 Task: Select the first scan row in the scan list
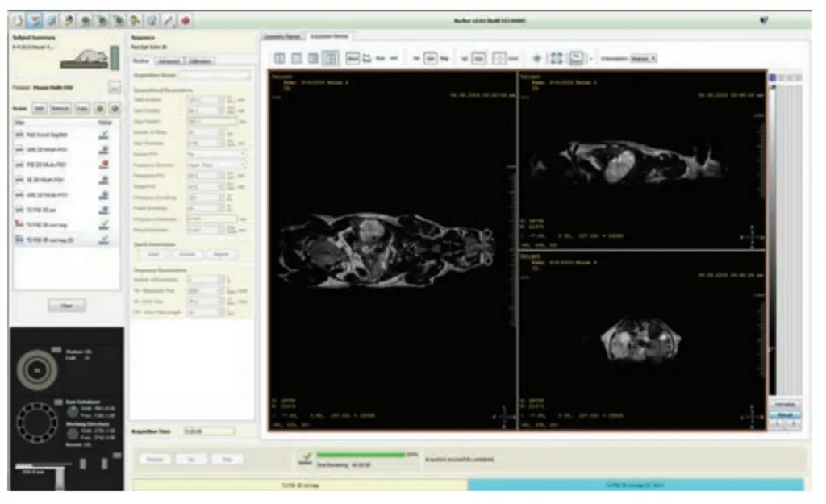click(x=66, y=135)
